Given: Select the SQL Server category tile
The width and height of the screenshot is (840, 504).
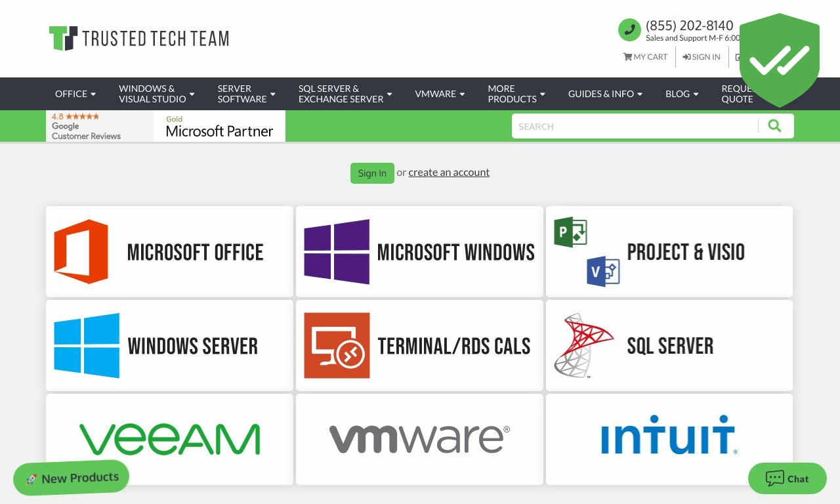Looking at the screenshot, I should pyautogui.click(x=669, y=345).
